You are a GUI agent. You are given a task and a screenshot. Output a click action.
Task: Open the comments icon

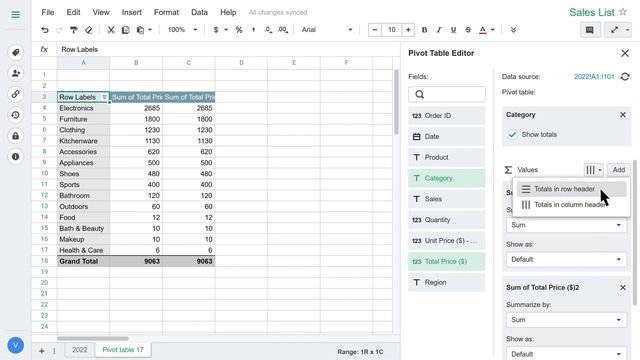pyautogui.click(x=589, y=30)
